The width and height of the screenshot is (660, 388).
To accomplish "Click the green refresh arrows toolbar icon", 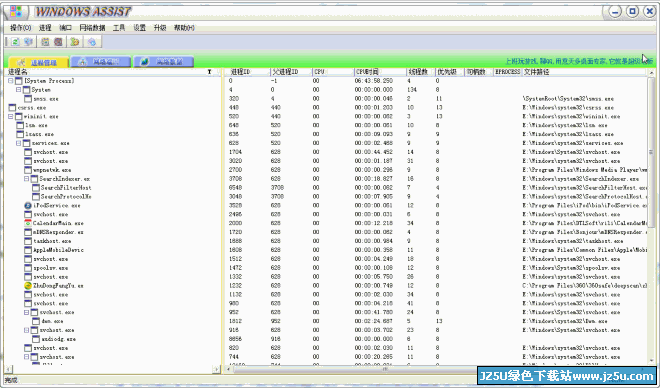I will pos(15,42).
